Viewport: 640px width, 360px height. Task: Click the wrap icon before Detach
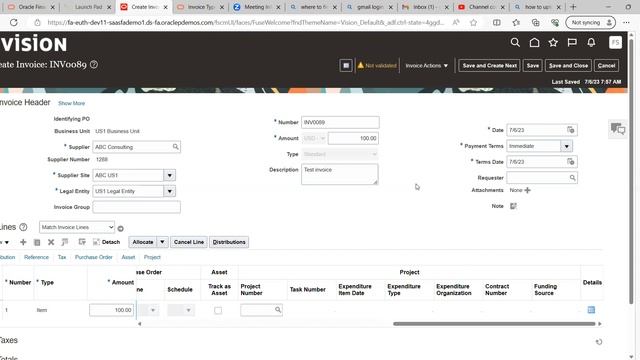(82, 242)
